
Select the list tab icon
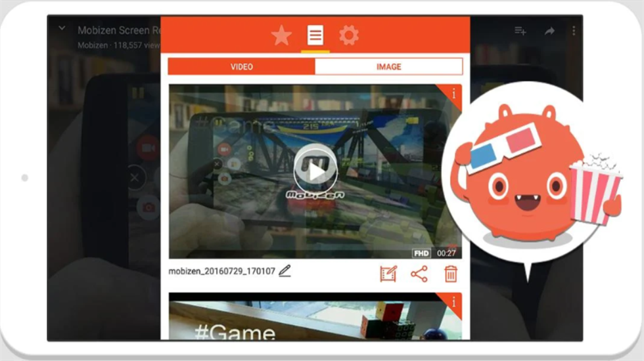(x=315, y=35)
